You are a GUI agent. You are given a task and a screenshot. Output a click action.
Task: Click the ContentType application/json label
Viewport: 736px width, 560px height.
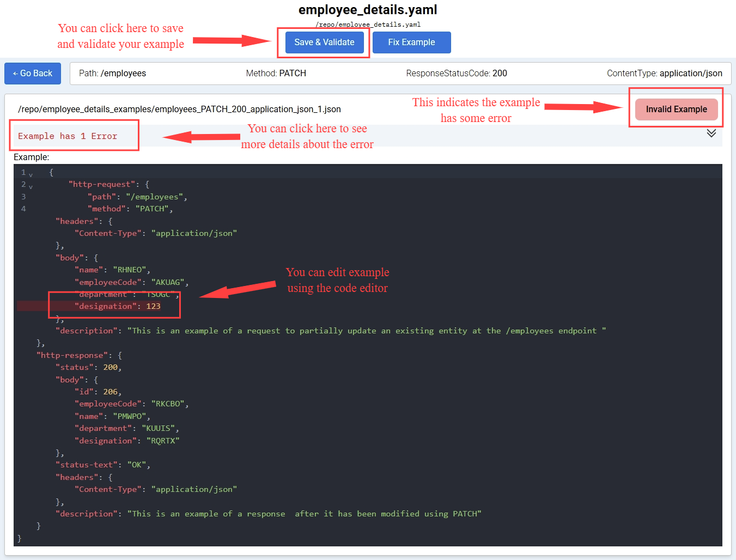pos(664,74)
